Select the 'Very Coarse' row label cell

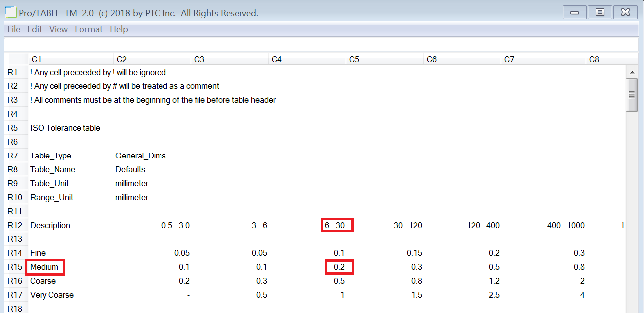[x=52, y=295]
